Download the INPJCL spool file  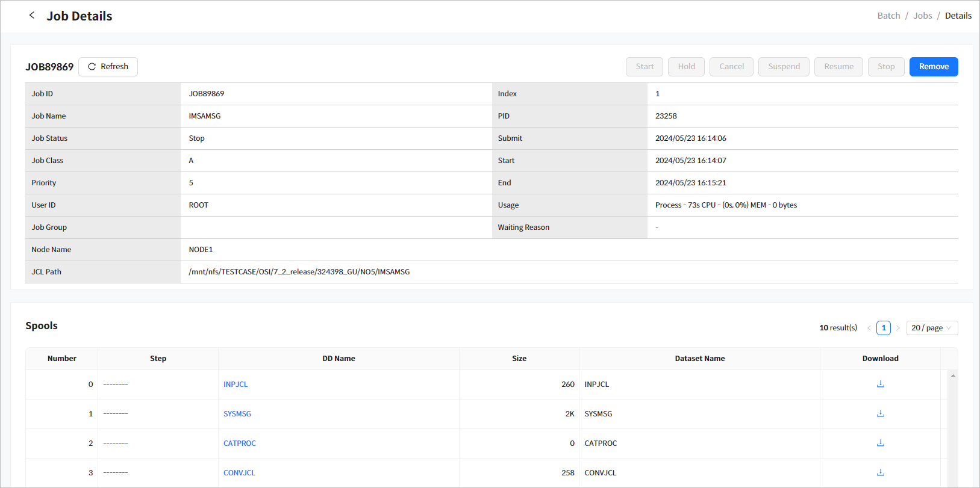tap(880, 384)
